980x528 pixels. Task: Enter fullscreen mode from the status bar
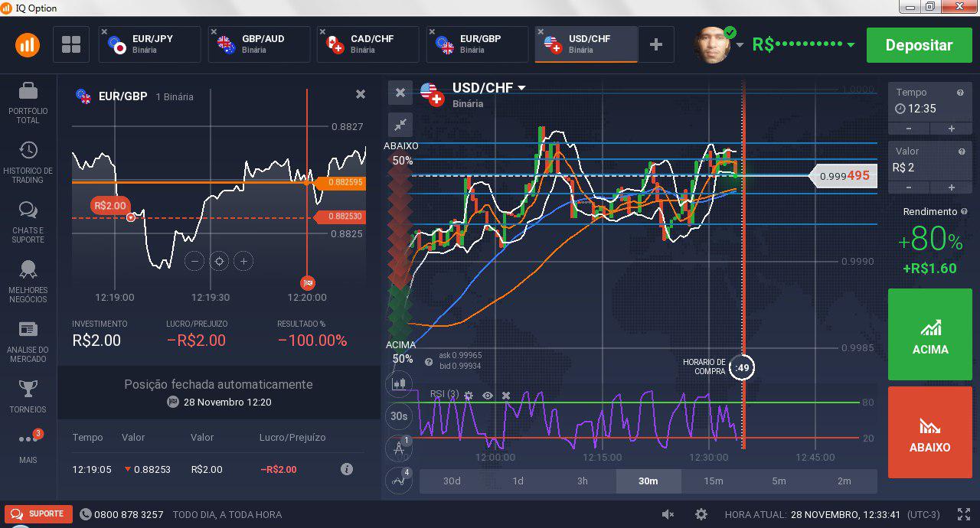(964, 514)
